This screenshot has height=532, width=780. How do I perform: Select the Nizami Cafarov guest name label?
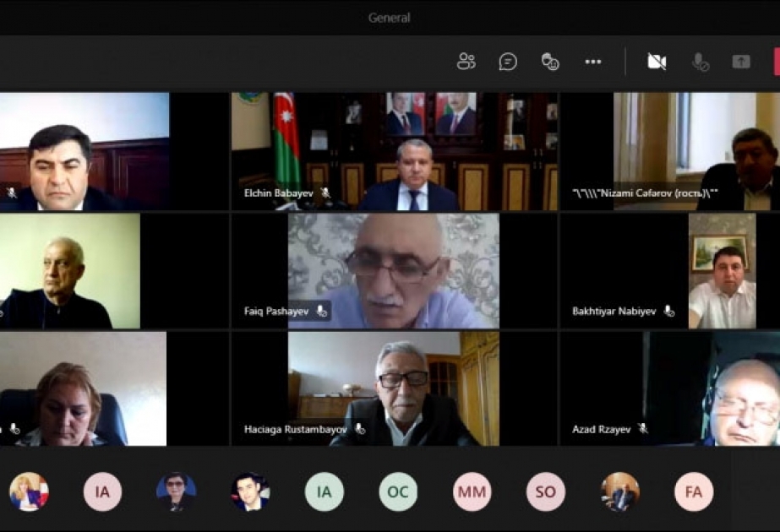[x=645, y=193]
